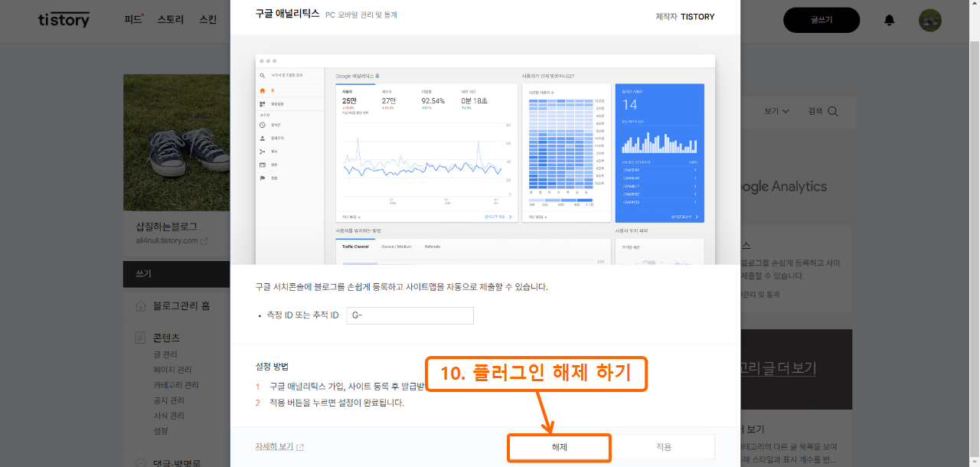Go to 블로그관리 홈
The image size is (980, 467).
tap(181, 306)
